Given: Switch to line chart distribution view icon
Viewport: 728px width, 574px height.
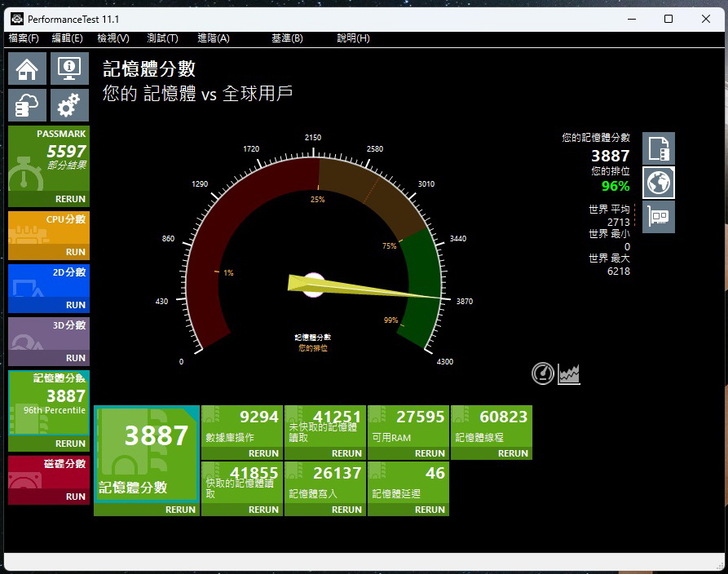Looking at the screenshot, I should [569, 374].
